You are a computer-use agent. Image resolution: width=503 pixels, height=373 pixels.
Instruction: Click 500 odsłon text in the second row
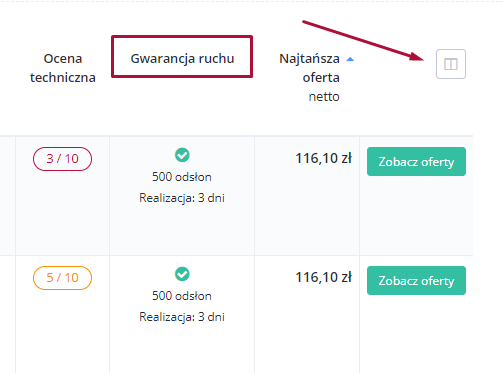click(x=182, y=296)
